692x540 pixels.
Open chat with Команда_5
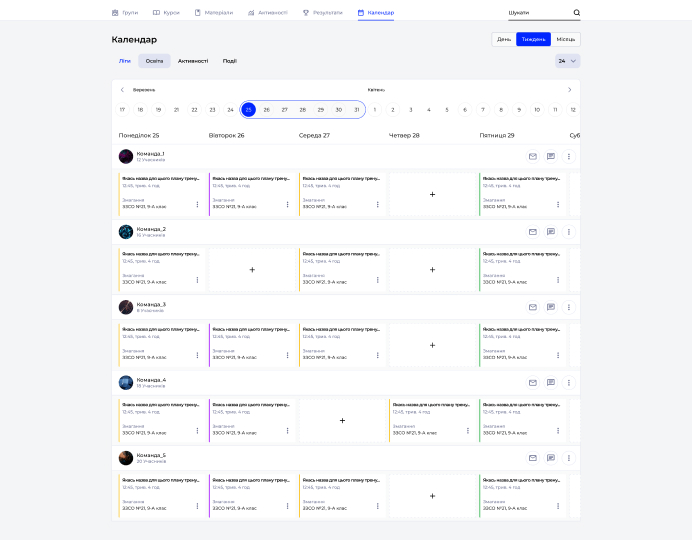point(551,458)
